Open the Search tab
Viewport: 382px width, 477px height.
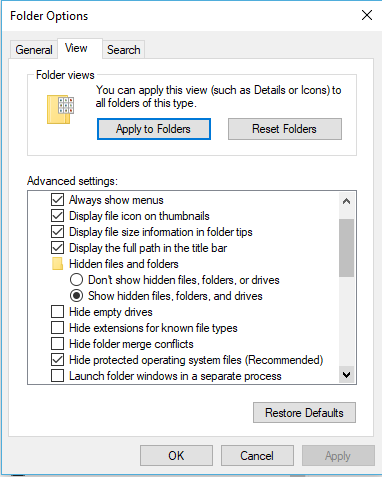coord(124,50)
